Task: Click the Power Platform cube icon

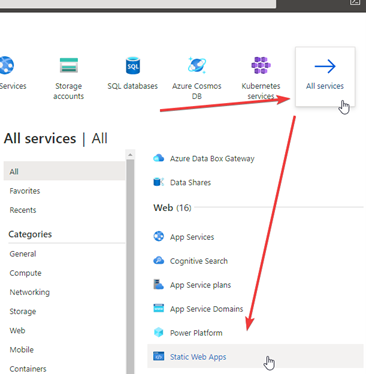Action: (x=158, y=332)
